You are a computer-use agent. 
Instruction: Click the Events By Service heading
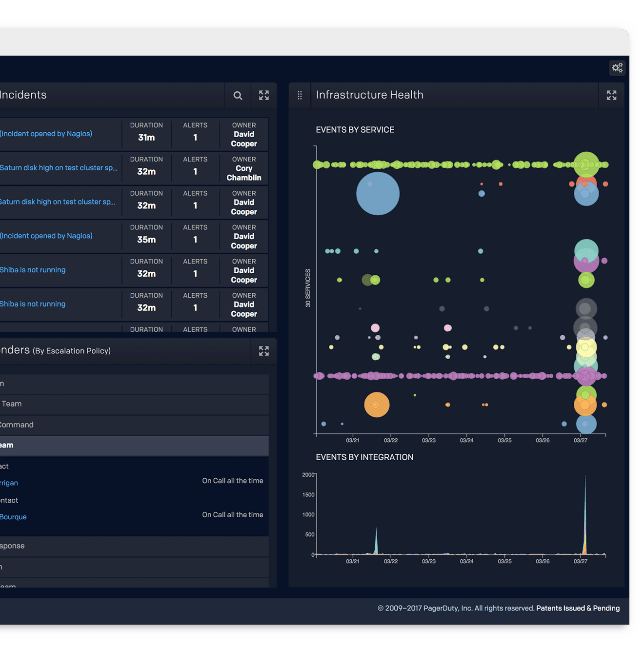355,130
